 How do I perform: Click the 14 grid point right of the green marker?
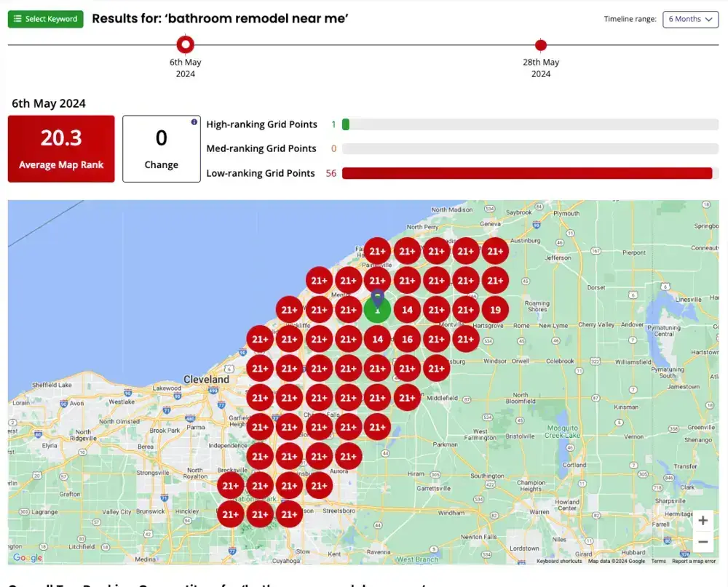407,310
